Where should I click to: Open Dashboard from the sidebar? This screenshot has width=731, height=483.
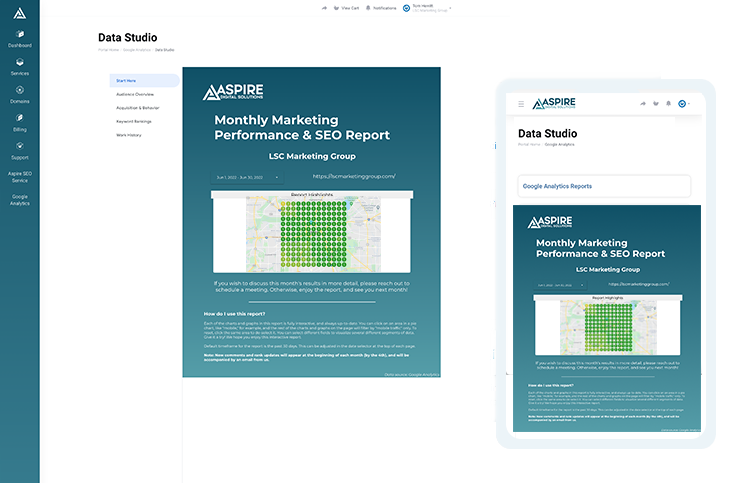pyautogui.click(x=20, y=39)
